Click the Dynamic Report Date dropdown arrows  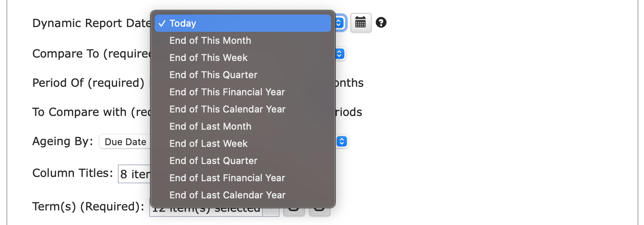[340, 23]
